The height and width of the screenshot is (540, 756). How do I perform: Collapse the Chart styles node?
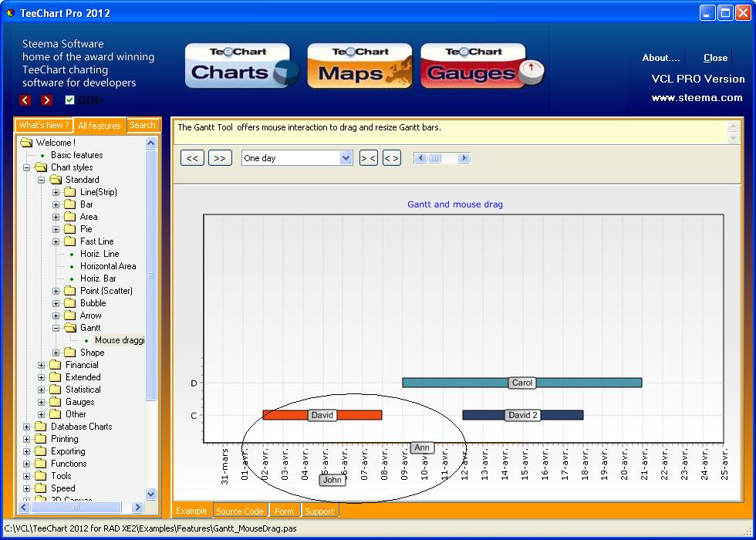[26, 167]
